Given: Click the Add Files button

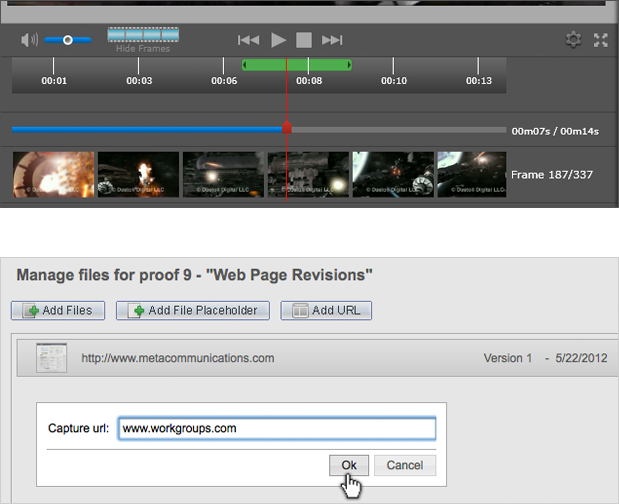Looking at the screenshot, I should (58, 311).
